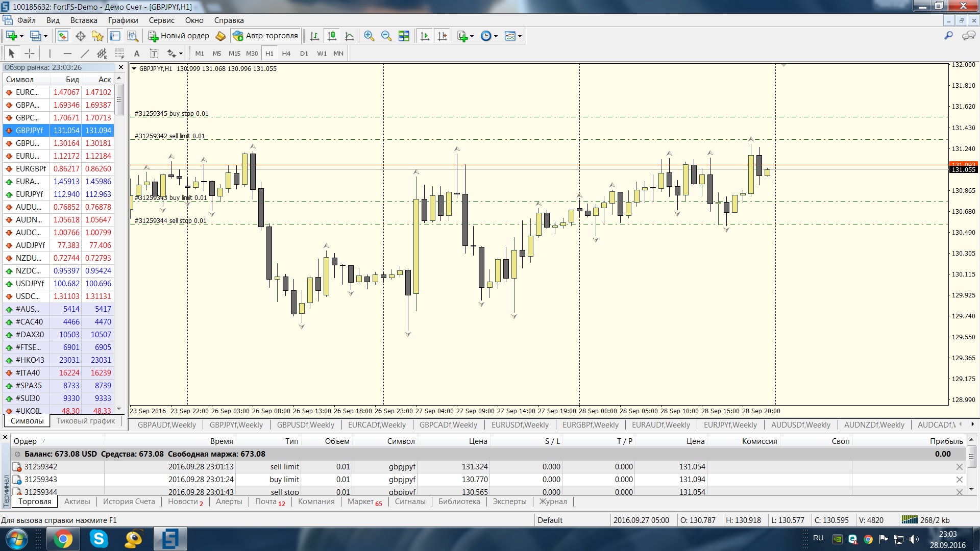The height and width of the screenshot is (551, 980).
Task: Open the Файл menu
Action: 27,20
